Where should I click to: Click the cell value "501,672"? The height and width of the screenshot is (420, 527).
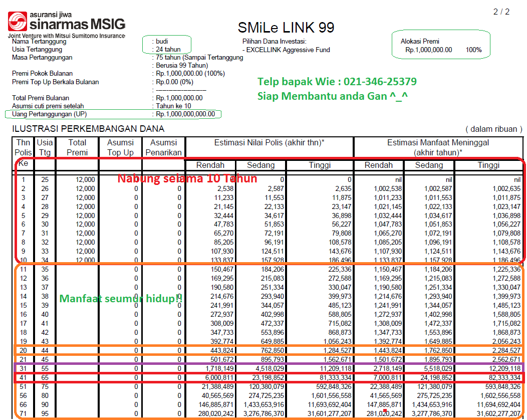pos(222,359)
